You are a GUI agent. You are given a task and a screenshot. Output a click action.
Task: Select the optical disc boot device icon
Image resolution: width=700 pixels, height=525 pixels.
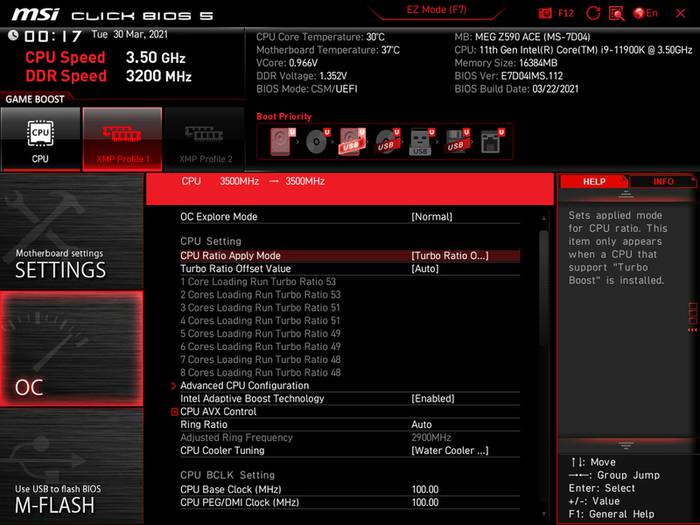coord(318,141)
